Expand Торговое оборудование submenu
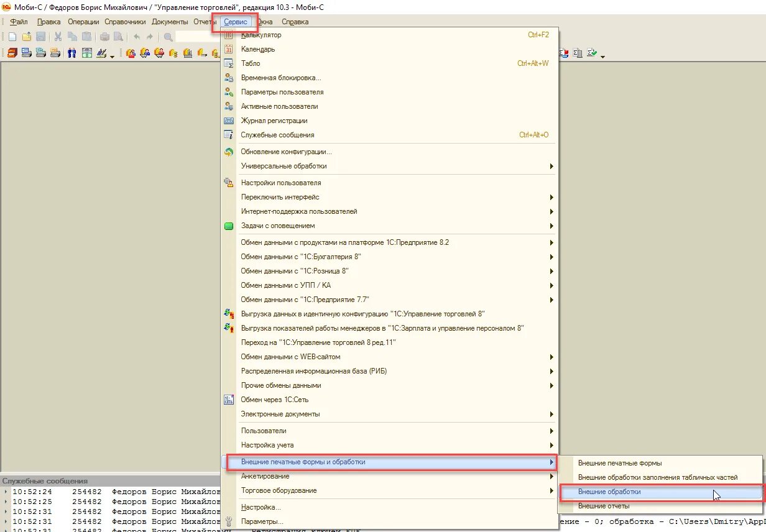Viewport: 766px width, 532px height. point(390,490)
